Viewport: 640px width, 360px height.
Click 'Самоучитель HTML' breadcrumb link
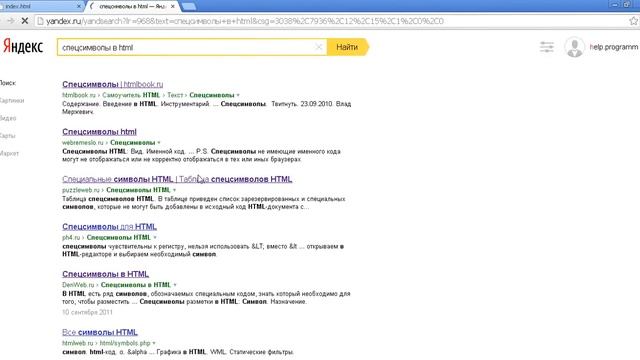[x=131, y=95]
